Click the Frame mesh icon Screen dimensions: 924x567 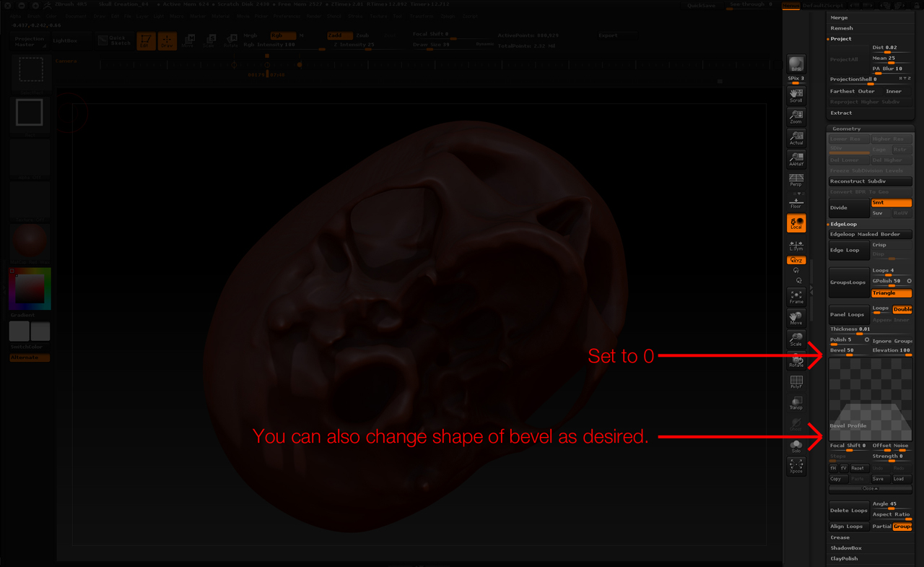[x=796, y=297]
